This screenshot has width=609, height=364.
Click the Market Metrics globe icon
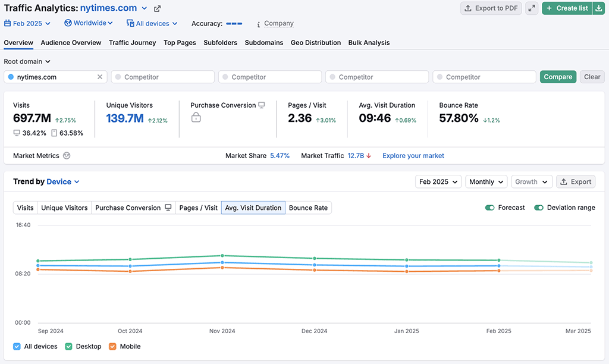pyautogui.click(x=67, y=156)
